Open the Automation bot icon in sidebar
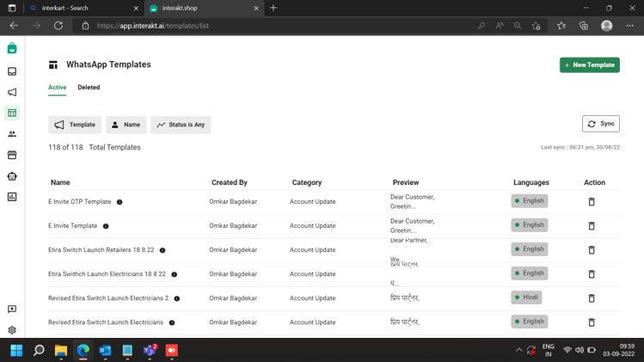The image size is (644, 362). click(x=12, y=176)
